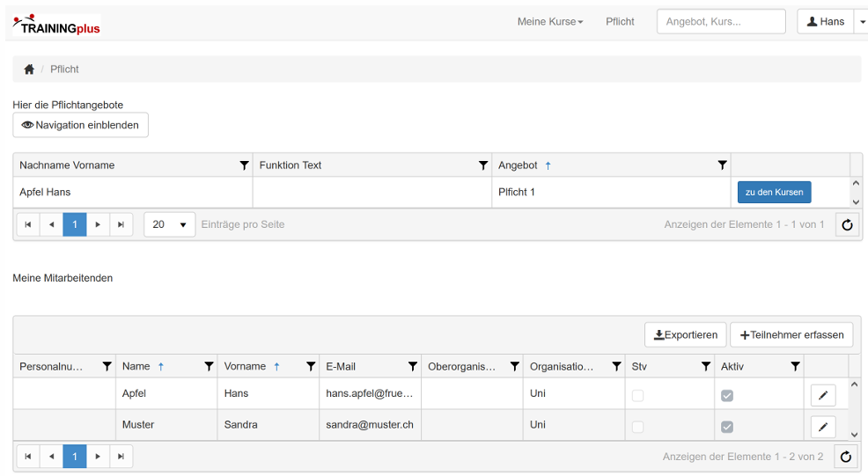Edit the Muster Sandra row
The width and height of the screenshot is (868, 476).
pyautogui.click(x=822, y=428)
